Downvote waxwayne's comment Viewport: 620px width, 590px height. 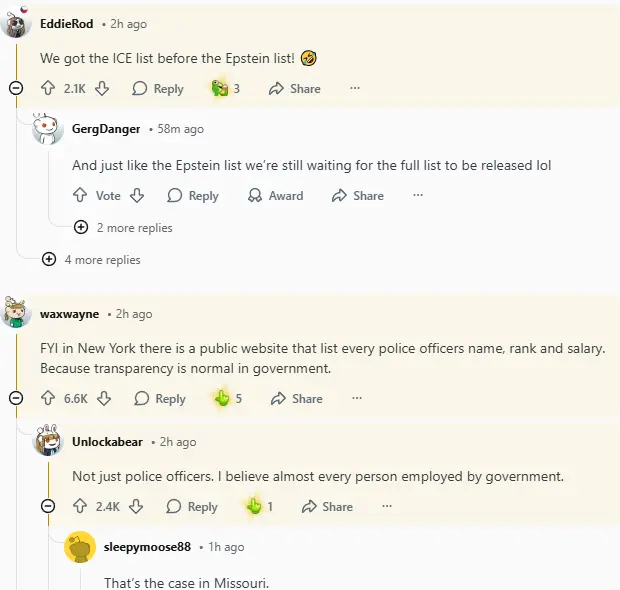pos(104,399)
